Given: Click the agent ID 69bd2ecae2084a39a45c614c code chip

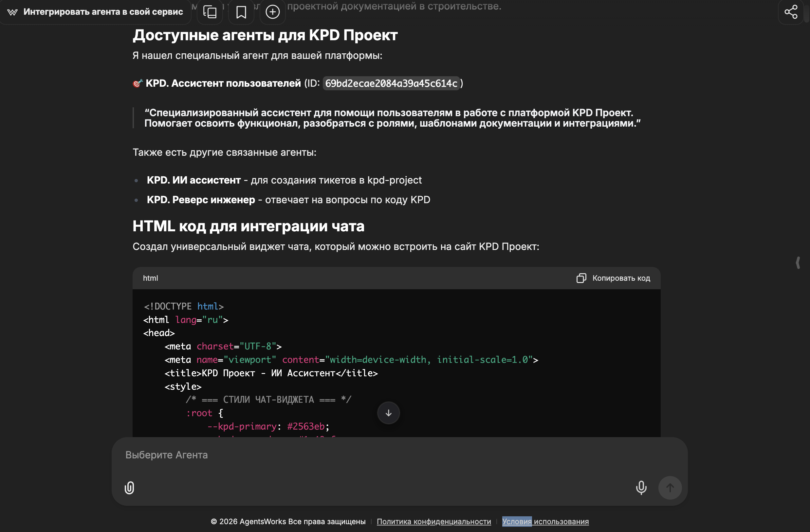Looking at the screenshot, I should tap(391, 83).
